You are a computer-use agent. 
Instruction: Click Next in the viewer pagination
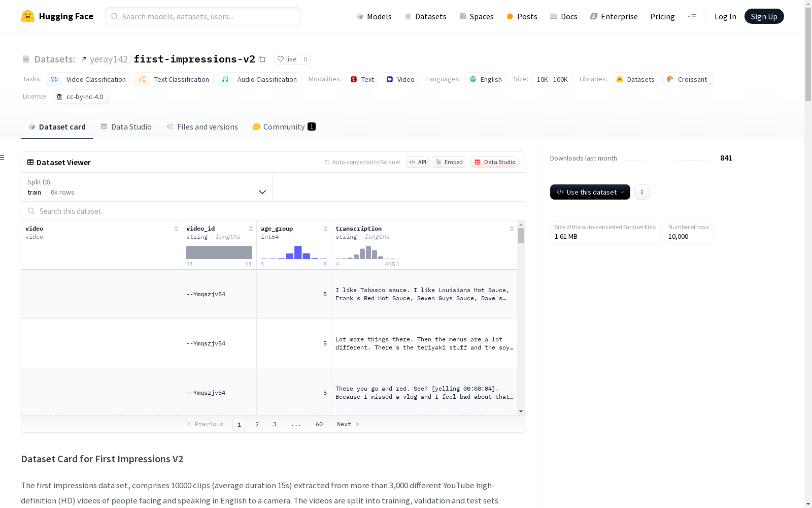pyautogui.click(x=348, y=424)
